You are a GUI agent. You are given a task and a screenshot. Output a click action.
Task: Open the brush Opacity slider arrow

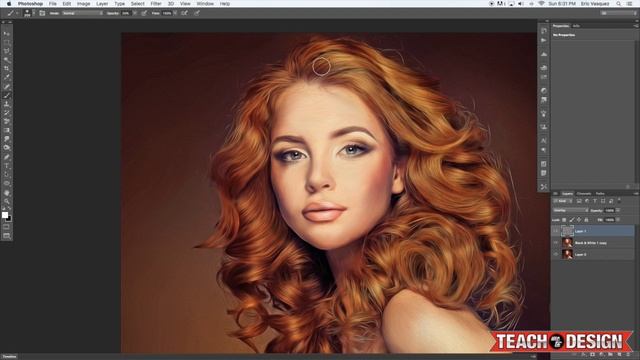[x=135, y=13]
